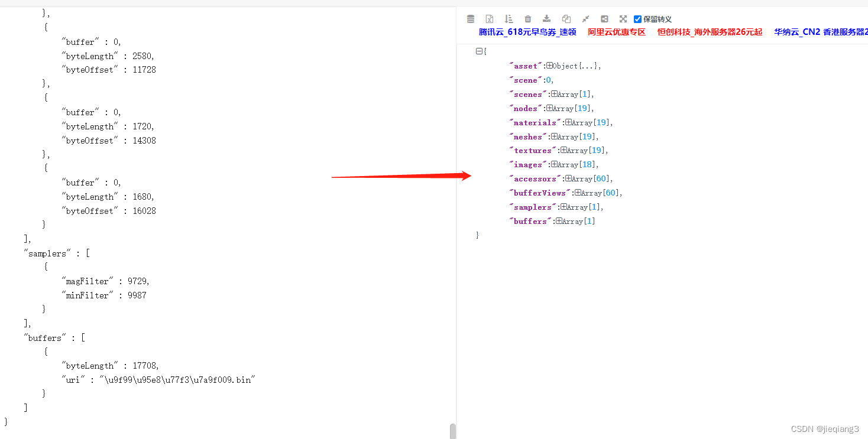Click the "byteLength" : 1720 line

[x=108, y=126]
